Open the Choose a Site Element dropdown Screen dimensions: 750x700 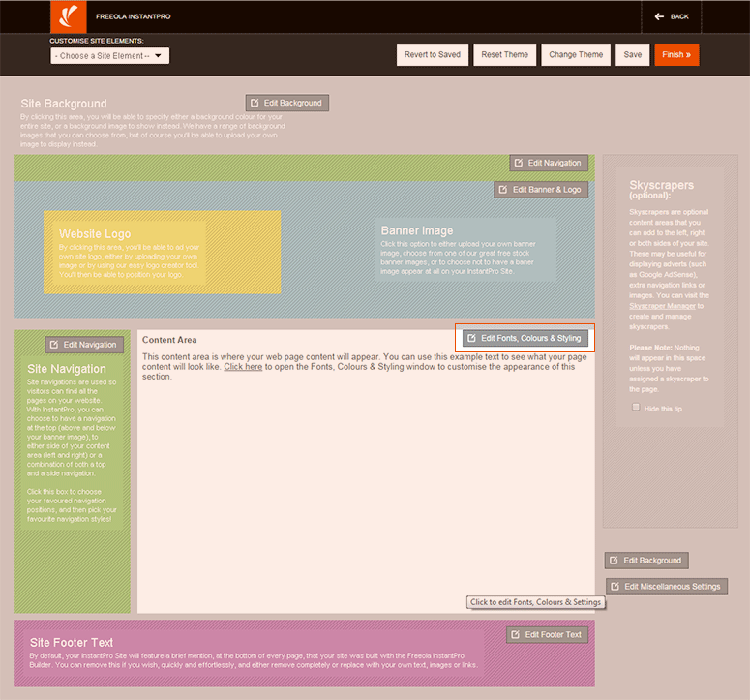coord(110,56)
